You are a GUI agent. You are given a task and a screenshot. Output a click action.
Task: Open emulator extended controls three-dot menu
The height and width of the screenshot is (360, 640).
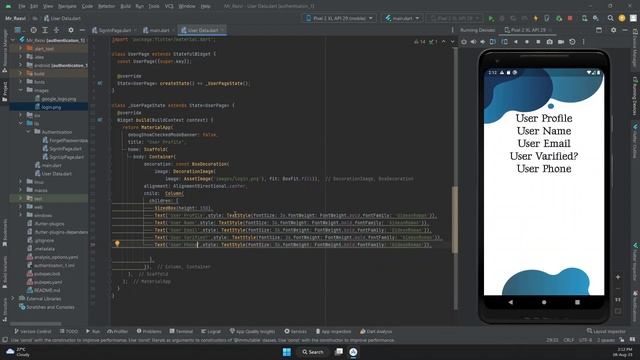583,42
